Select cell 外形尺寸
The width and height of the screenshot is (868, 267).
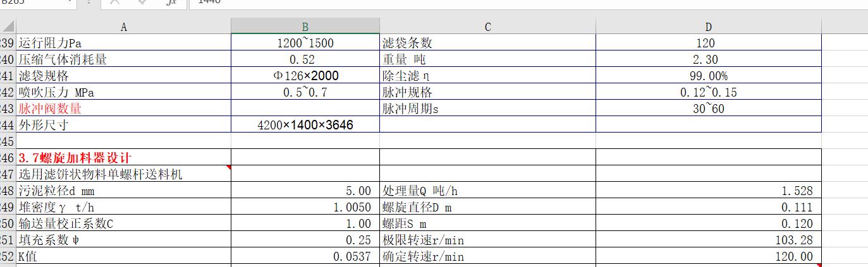pyautogui.click(x=123, y=125)
